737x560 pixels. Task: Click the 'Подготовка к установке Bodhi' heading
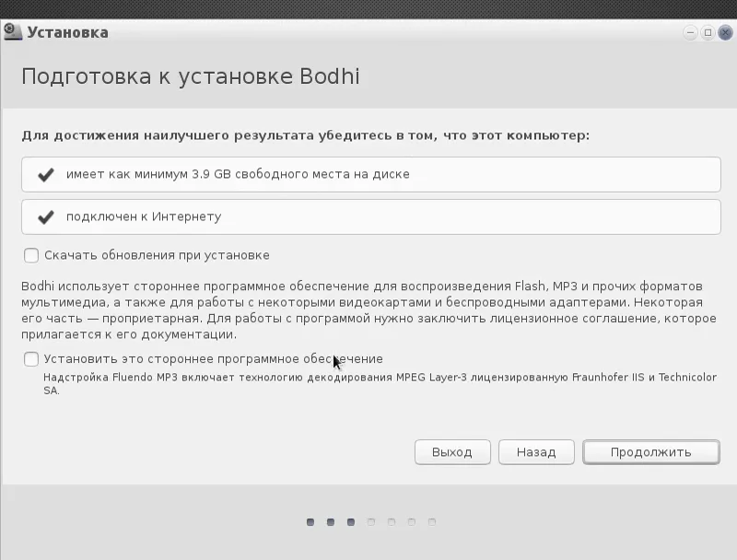tap(191, 76)
